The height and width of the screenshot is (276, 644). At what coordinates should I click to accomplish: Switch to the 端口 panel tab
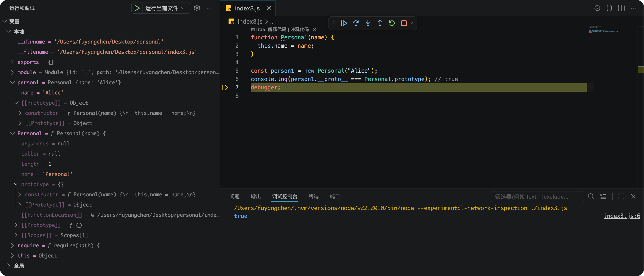[335, 197]
